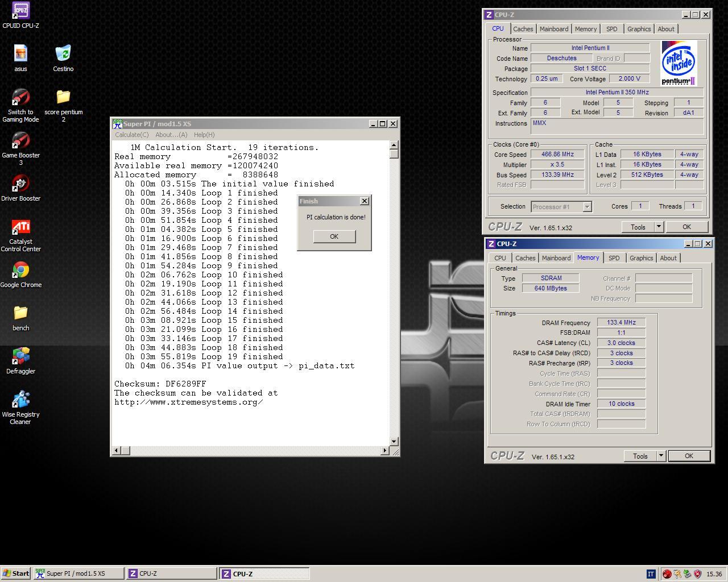This screenshot has width=728, height=582.
Task: Click Super PI vertical scrollbar up arrow
Action: [x=394, y=145]
